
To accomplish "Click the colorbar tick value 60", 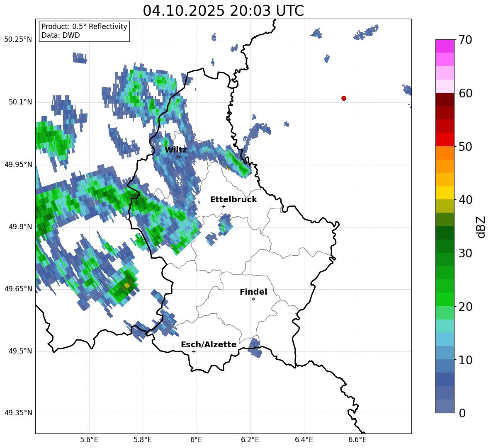I will click(x=465, y=93).
